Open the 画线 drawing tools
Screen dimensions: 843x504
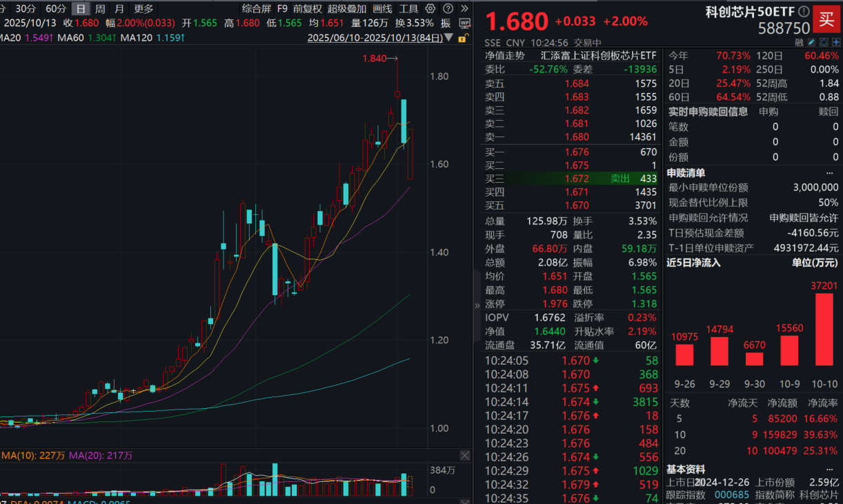382,9
